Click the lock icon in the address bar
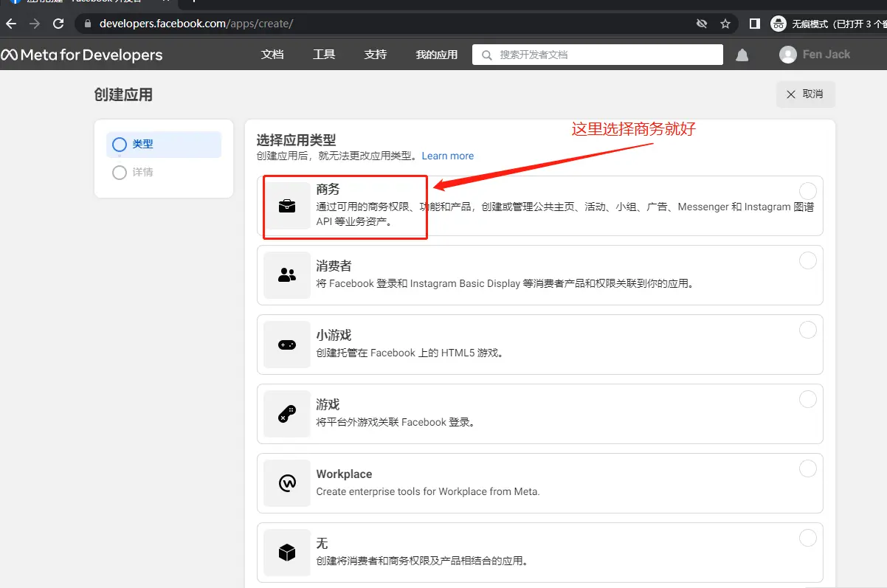Viewport: 887px width, 588px height. click(88, 24)
